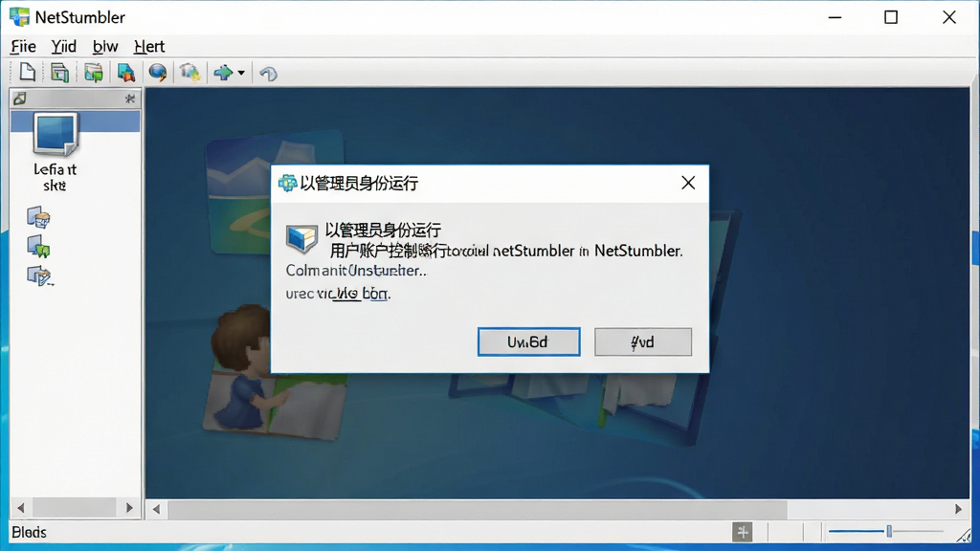The width and height of the screenshot is (980, 551).
Task: Select the 'Lefia rt skt' label in the left panel
Action: 55,177
